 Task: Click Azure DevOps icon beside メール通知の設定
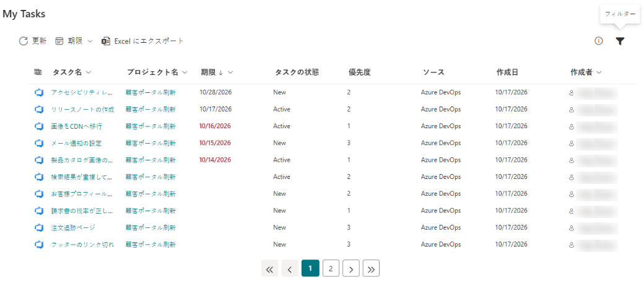(x=38, y=143)
